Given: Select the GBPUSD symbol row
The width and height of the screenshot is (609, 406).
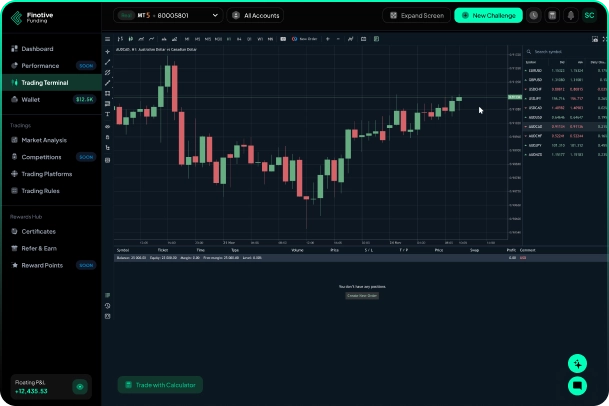Looking at the screenshot, I should 566,80.
